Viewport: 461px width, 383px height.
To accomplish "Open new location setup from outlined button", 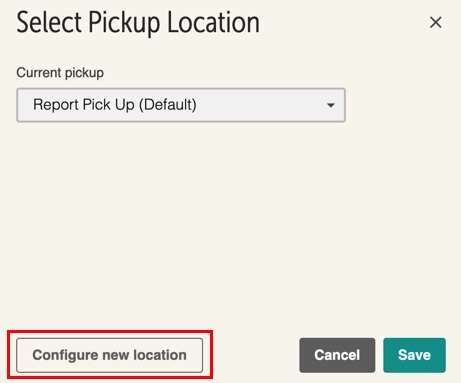I will coord(109,355).
